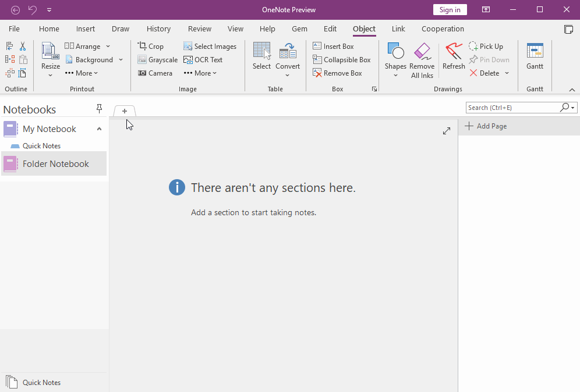Open the ribbon display options button
This screenshot has height=392, width=580.
coord(486,10)
